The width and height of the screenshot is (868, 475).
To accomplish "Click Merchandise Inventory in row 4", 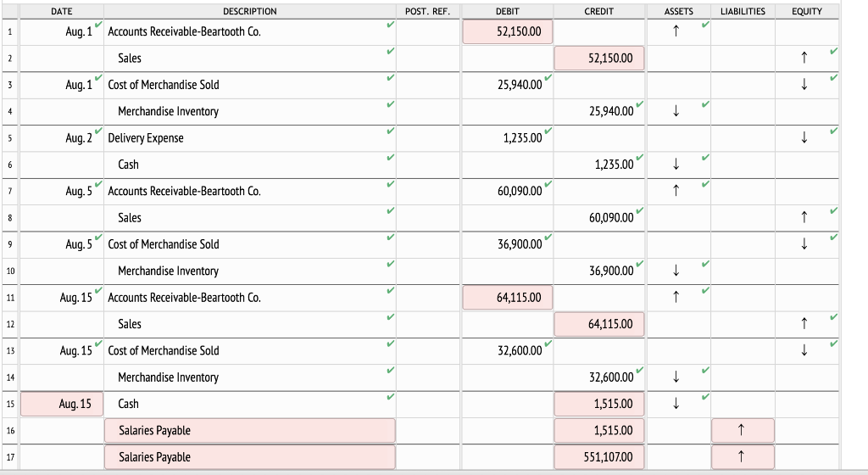I will tap(169, 111).
